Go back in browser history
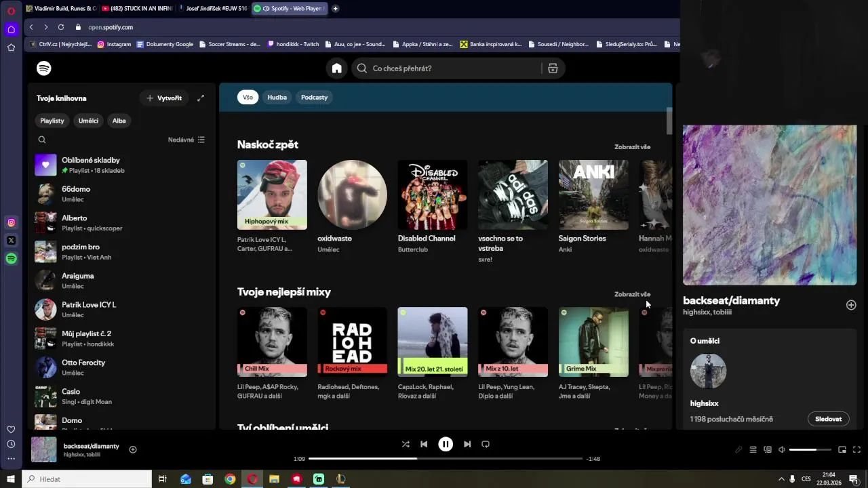The height and width of the screenshot is (488, 868). [31, 27]
